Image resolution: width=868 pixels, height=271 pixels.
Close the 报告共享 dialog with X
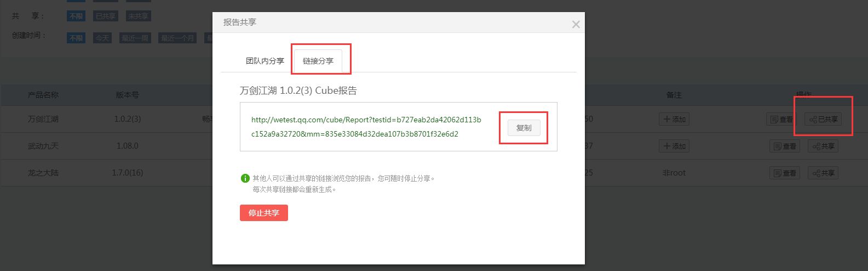coord(576,24)
